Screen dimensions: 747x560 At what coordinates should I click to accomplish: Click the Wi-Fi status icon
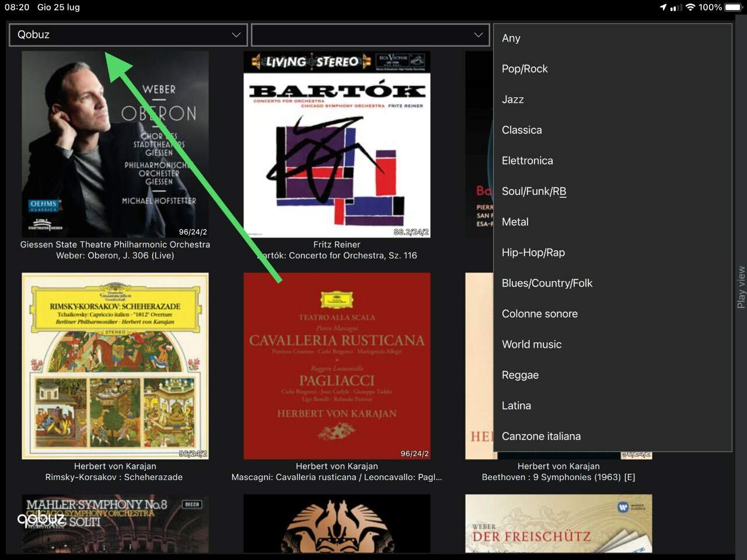pyautogui.click(x=690, y=7)
